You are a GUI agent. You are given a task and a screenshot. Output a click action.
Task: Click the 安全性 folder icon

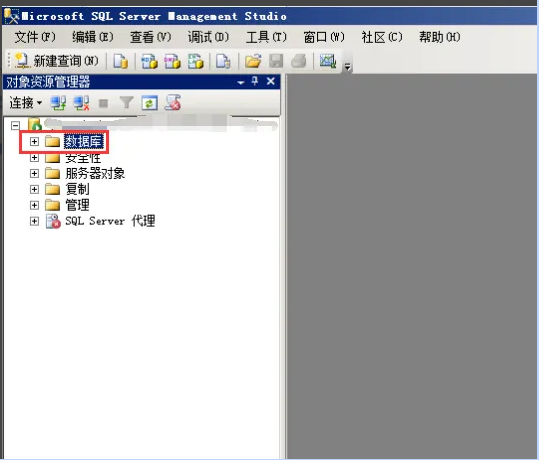point(53,157)
